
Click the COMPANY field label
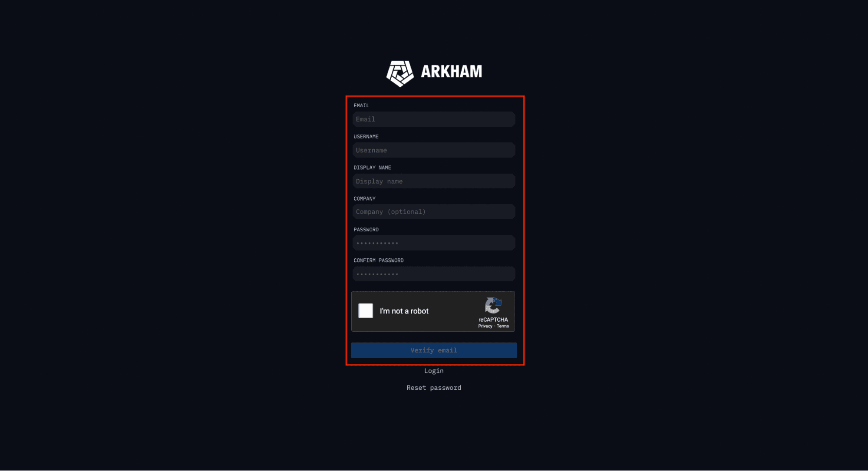[x=364, y=198]
